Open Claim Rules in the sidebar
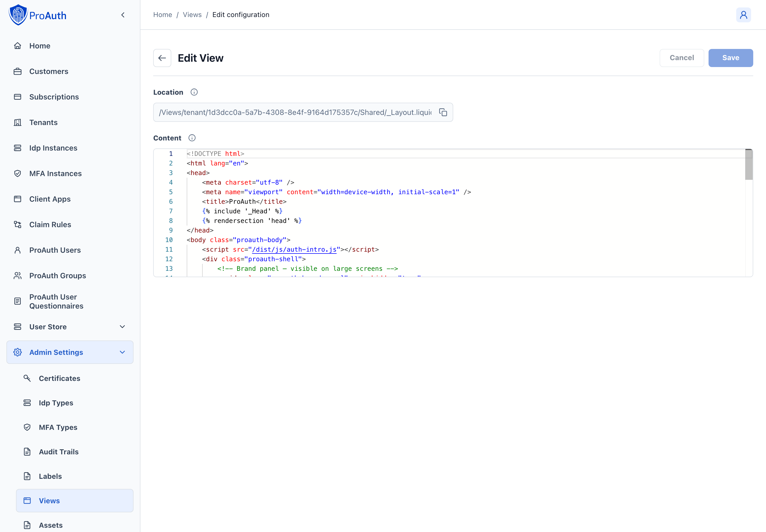 tap(70, 225)
